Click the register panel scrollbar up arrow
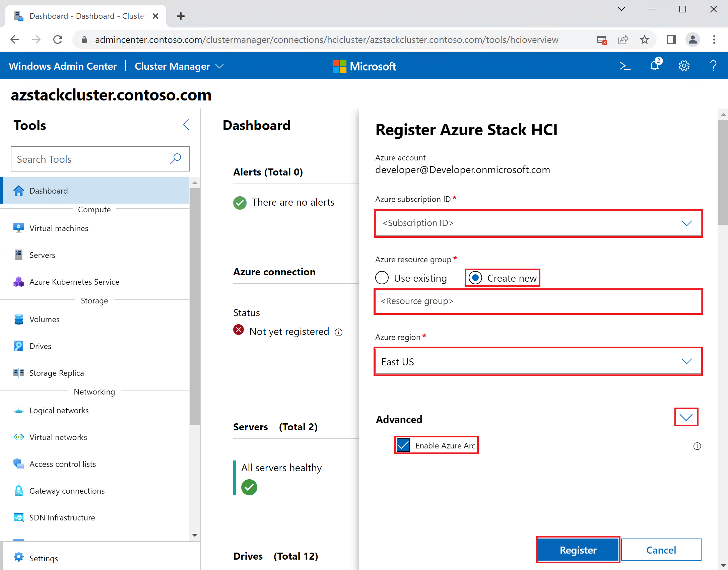728x570 pixels. point(723,115)
